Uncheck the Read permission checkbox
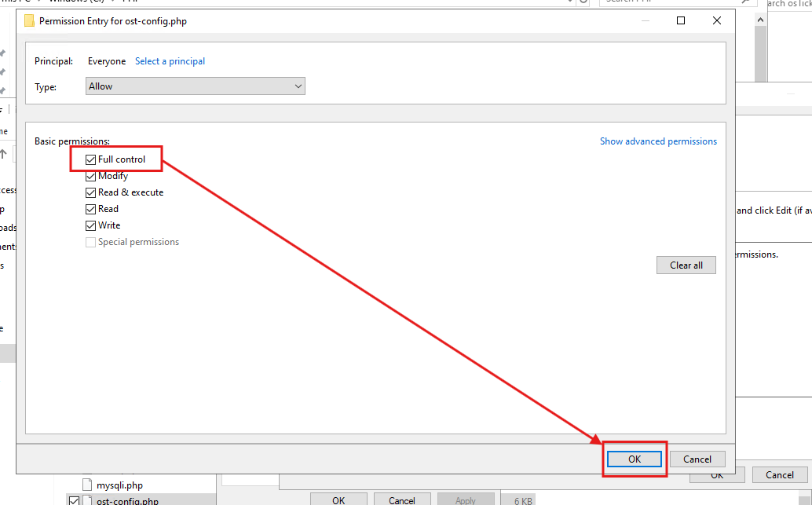Viewport: 812px width, 505px height. point(90,209)
